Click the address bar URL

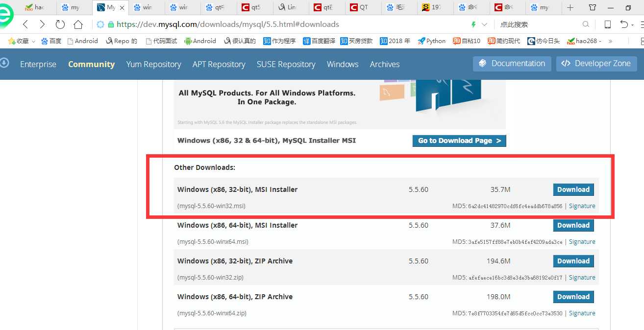tap(228, 24)
